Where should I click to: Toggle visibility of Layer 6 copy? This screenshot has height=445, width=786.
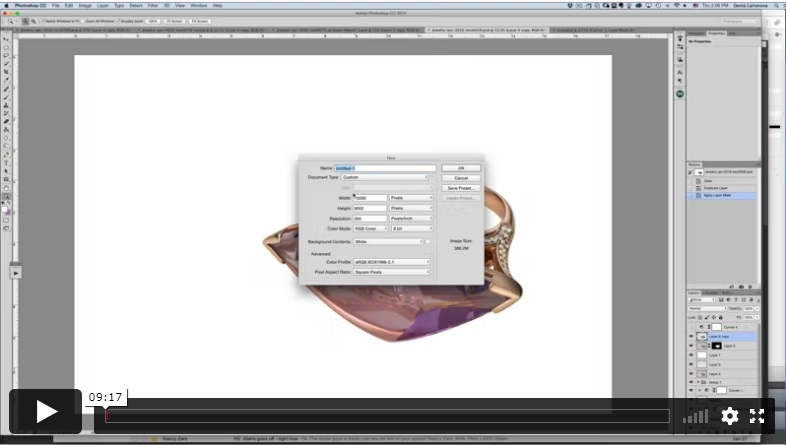click(x=691, y=337)
